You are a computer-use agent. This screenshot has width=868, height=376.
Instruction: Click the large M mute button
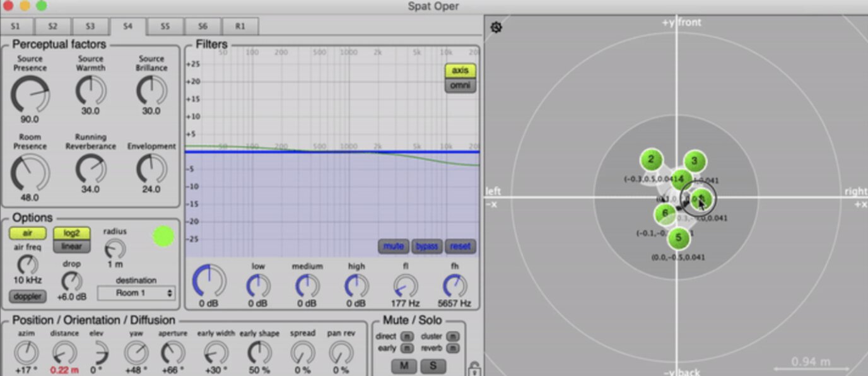pos(404,365)
